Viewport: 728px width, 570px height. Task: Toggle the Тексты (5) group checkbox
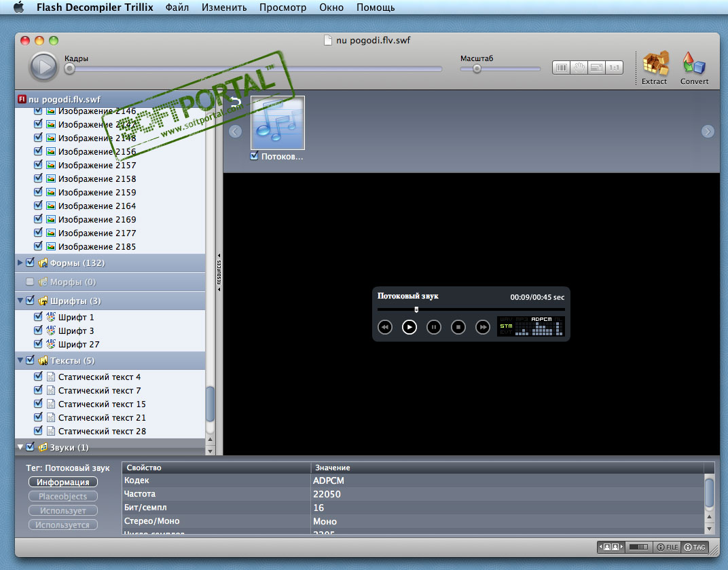(30, 360)
